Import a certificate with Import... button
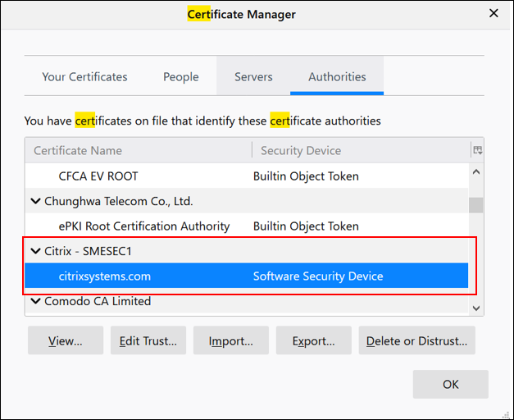This screenshot has width=514, height=420. point(230,340)
